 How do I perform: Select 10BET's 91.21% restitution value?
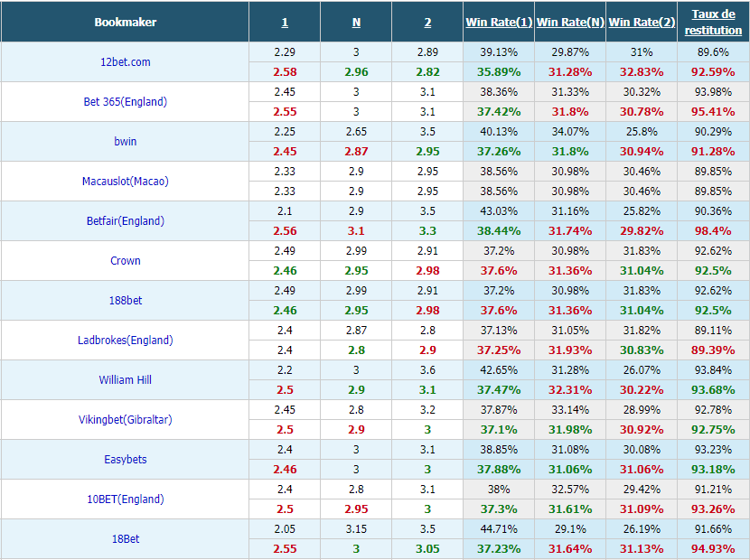click(x=713, y=490)
